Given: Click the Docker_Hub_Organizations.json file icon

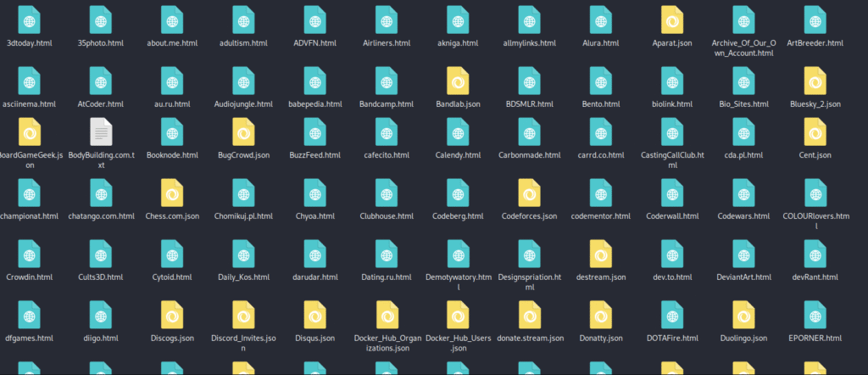Looking at the screenshot, I should (x=387, y=315).
